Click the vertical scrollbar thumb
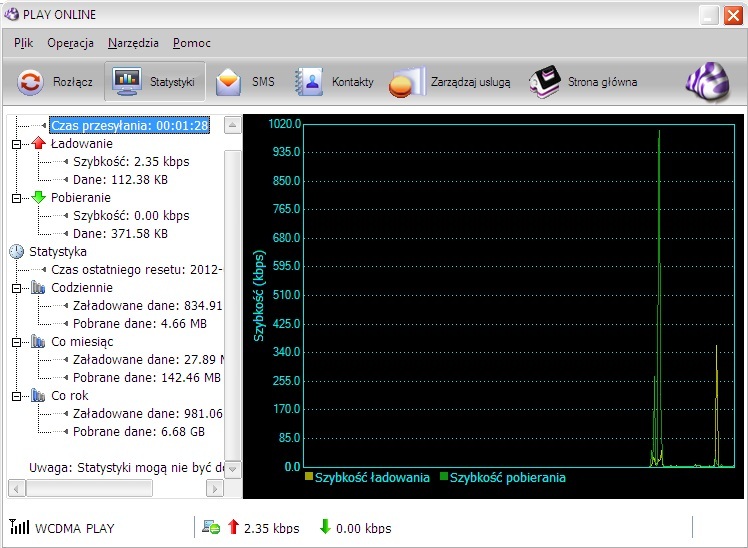748x548 pixels. 232,305
